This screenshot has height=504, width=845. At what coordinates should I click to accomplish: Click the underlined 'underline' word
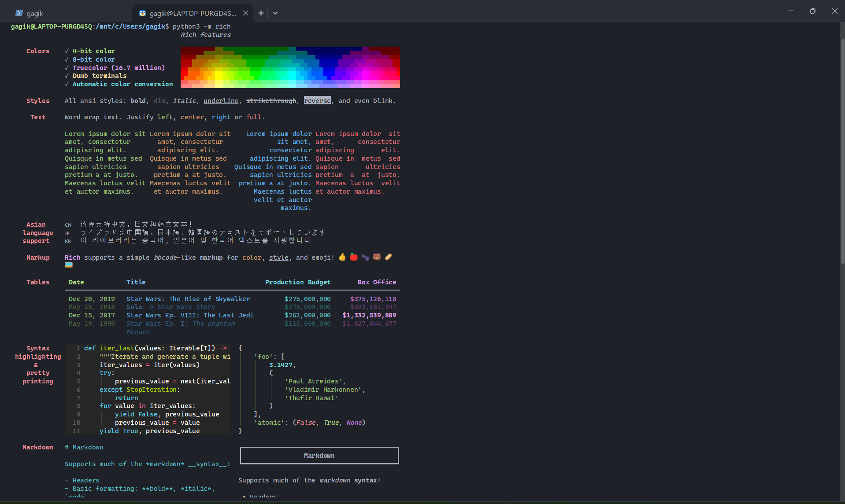tap(221, 101)
